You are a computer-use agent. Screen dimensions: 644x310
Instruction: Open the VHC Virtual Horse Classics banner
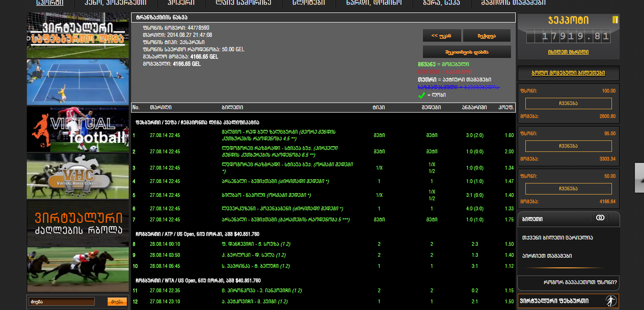click(78, 176)
